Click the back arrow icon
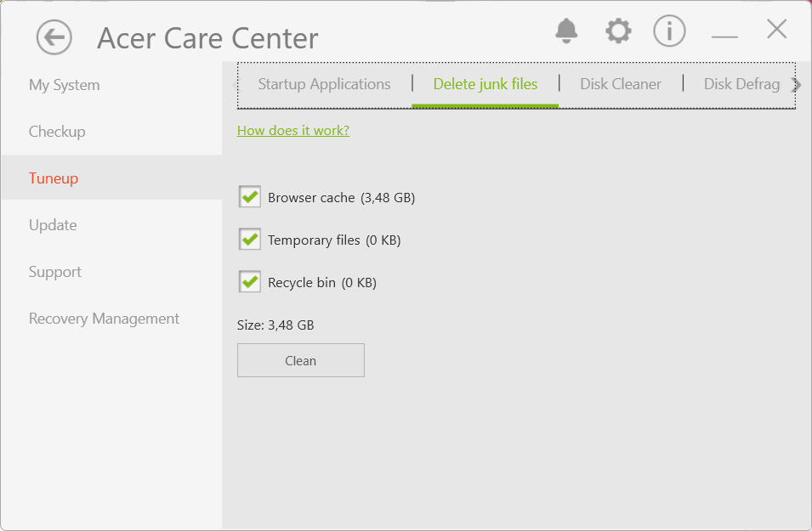The image size is (812, 531). click(54, 37)
